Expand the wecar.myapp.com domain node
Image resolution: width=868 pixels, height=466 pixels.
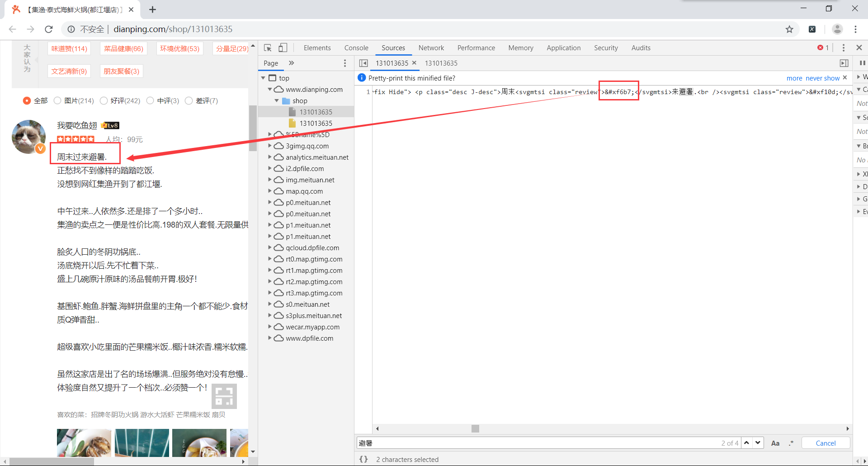pyautogui.click(x=270, y=327)
